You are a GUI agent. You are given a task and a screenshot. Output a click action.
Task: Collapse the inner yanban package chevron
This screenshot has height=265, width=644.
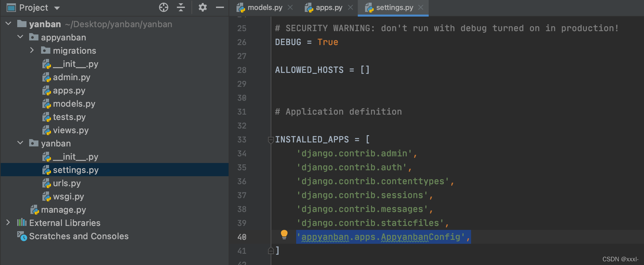click(x=20, y=143)
